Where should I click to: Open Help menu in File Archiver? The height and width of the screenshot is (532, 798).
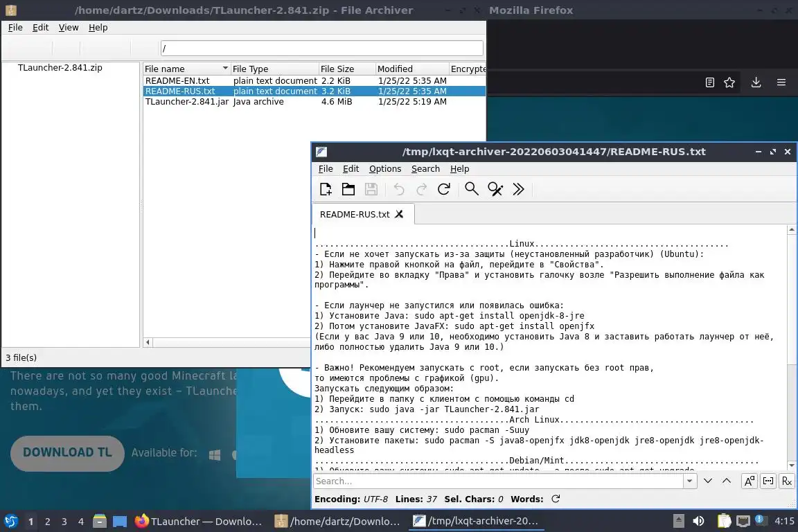[98, 28]
